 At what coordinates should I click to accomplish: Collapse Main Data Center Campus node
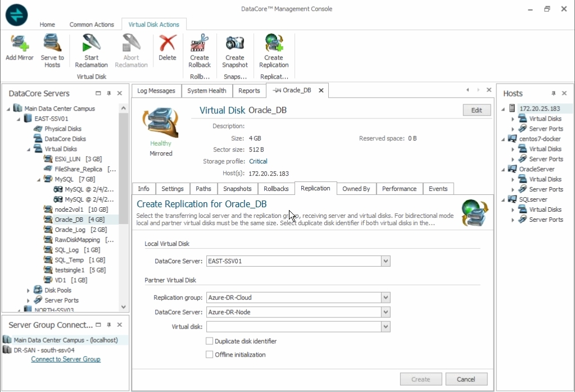(8, 109)
